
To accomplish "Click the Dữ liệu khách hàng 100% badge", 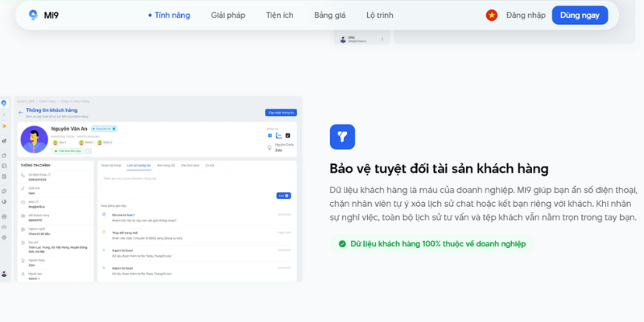I will 431,243.
